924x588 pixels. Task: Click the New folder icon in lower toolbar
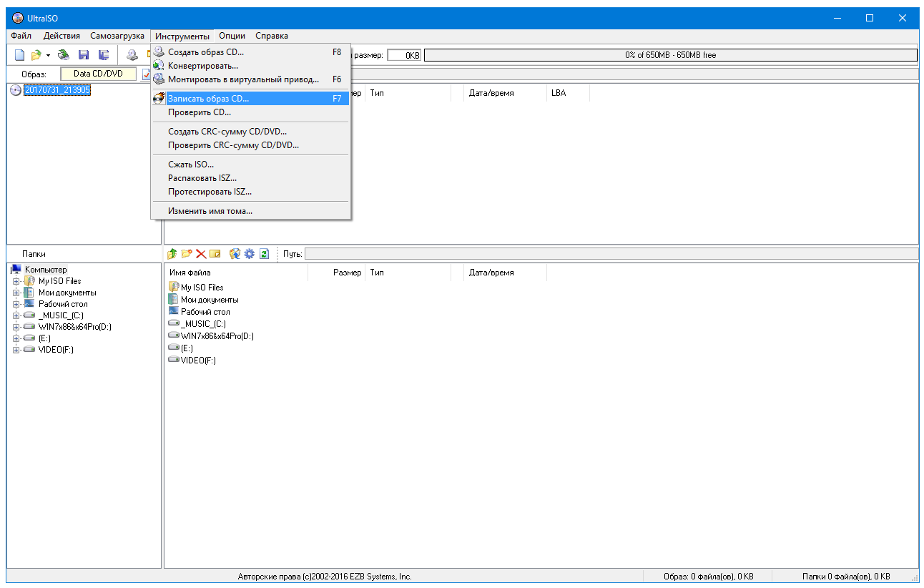pos(187,254)
